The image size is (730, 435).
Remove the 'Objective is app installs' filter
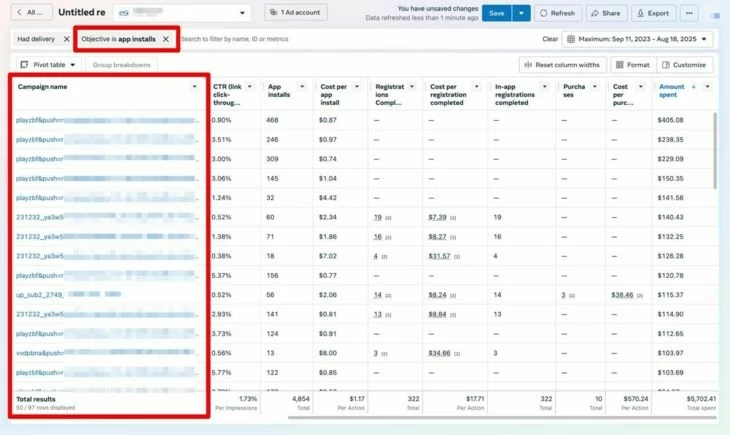pyautogui.click(x=166, y=39)
